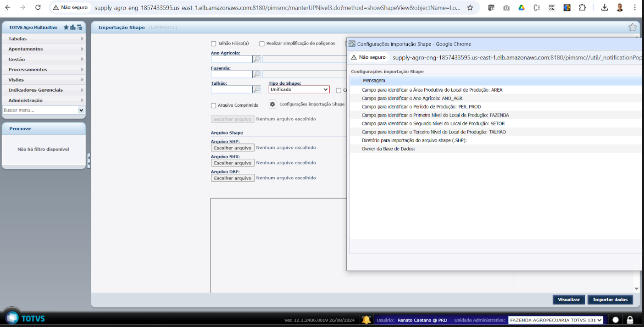
Task: Open bar chart icon in TOTVS menu header
Action: [x=73, y=28]
